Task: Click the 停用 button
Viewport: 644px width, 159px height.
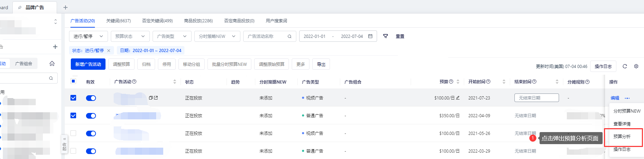Action: pyautogui.click(x=167, y=64)
